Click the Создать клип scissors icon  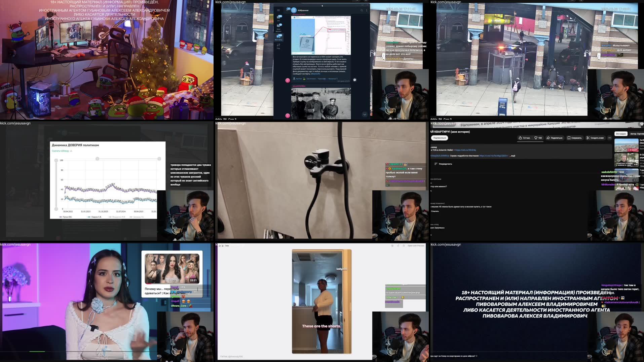point(588,138)
